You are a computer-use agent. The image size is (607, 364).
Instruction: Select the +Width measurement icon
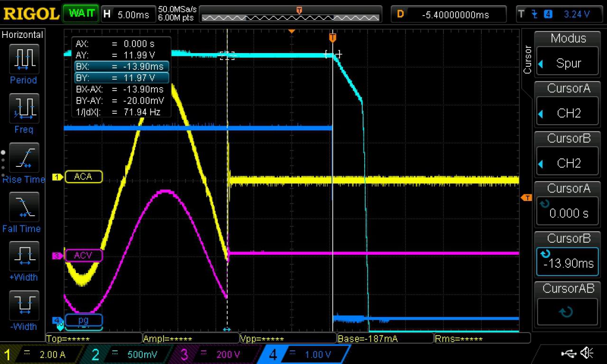pyautogui.click(x=23, y=257)
